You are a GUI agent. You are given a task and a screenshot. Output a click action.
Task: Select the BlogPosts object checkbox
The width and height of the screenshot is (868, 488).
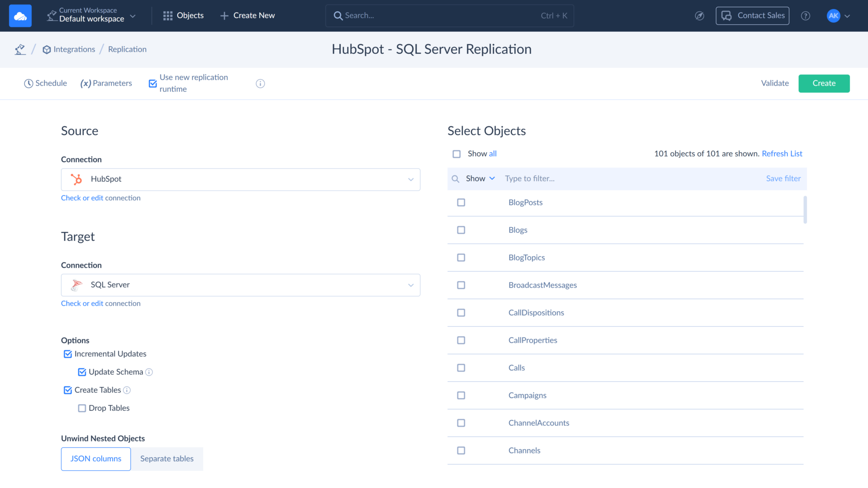(x=461, y=202)
